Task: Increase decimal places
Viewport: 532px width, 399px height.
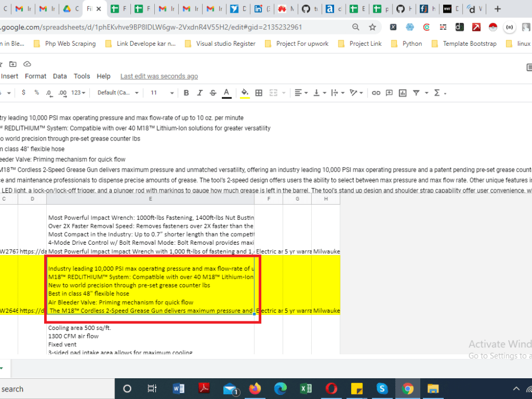Action: (62, 93)
